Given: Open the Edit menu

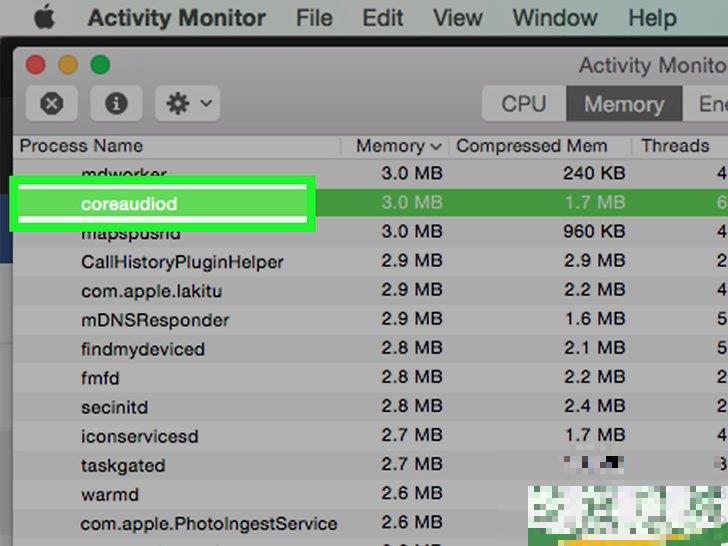Looking at the screenshot, I should (x=383, y=18).
